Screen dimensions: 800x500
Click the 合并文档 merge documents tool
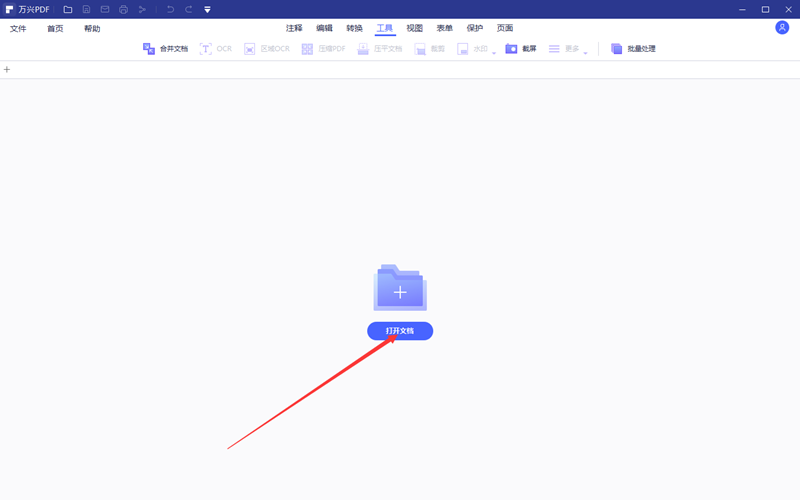(165, 49)
